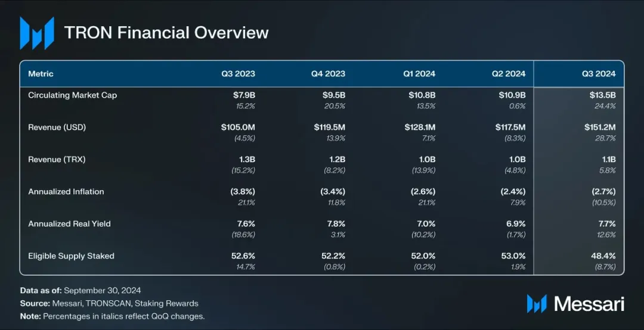Click the '1.2B' Revenue (TRX) value
Viewport: 644px width, 330px height.
point(337,159)
